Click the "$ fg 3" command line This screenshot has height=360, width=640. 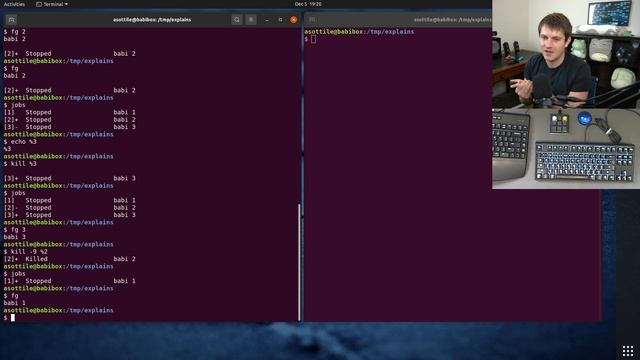(x=15, y=229)
